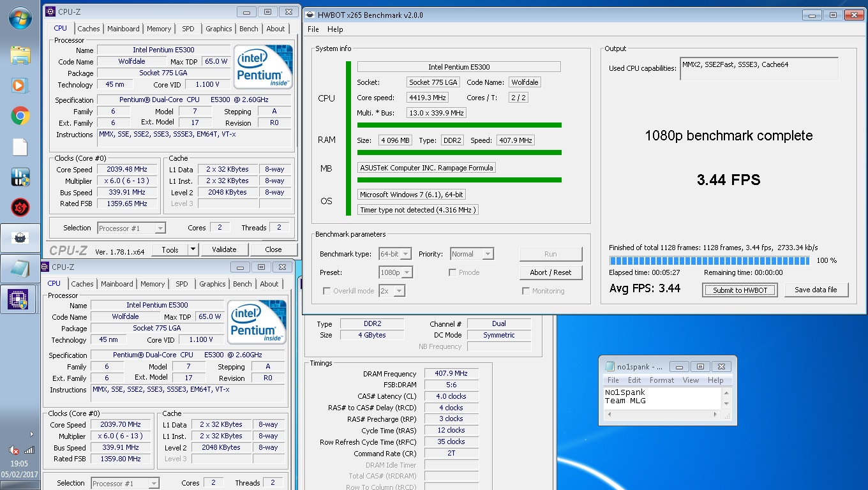
Task: Click the benchmark progress bar at 100%
Action: (709, 260)
